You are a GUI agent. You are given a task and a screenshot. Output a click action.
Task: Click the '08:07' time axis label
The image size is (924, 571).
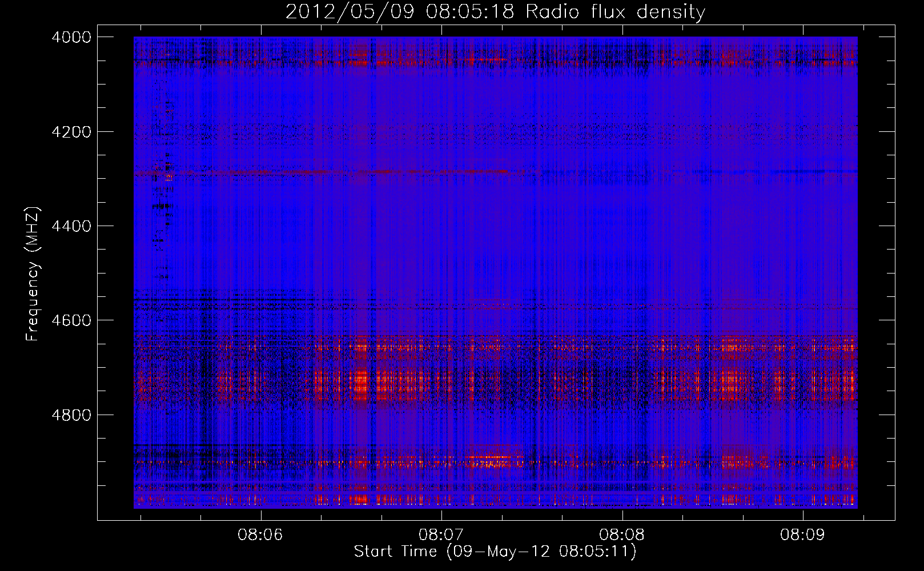(x=441, y=535)
